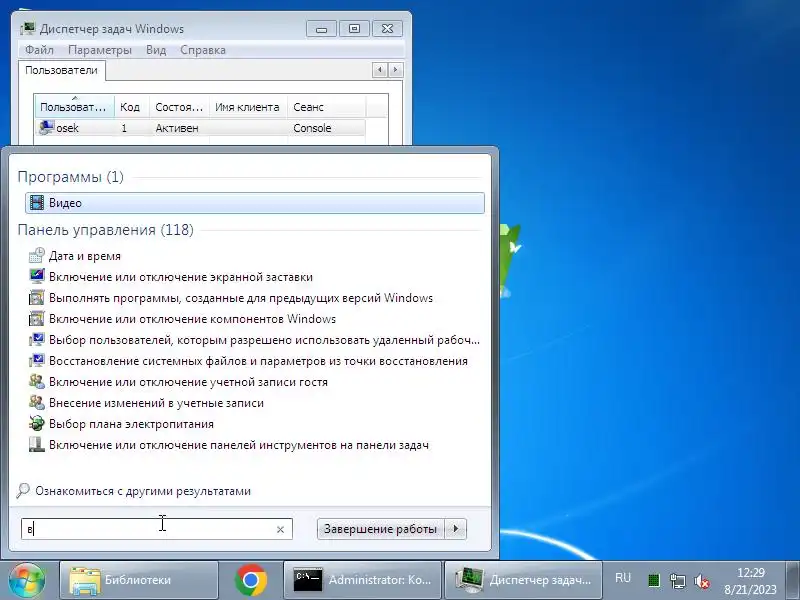Sort by Имя клиента column header

tap(248, 107)
